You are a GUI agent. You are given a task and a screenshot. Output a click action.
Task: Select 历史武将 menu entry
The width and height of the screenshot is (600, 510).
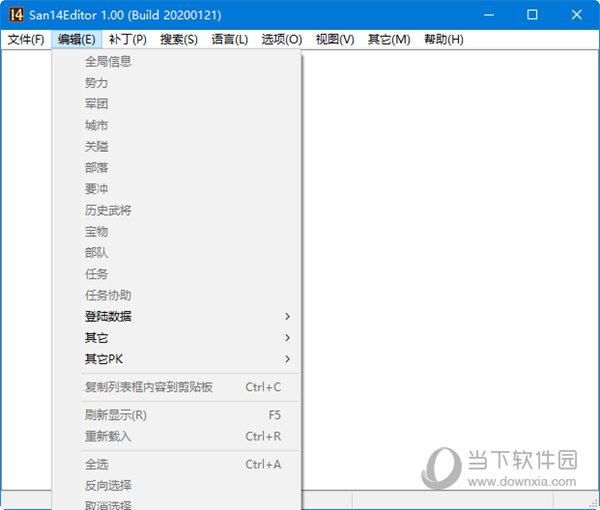tap(176, 210)
